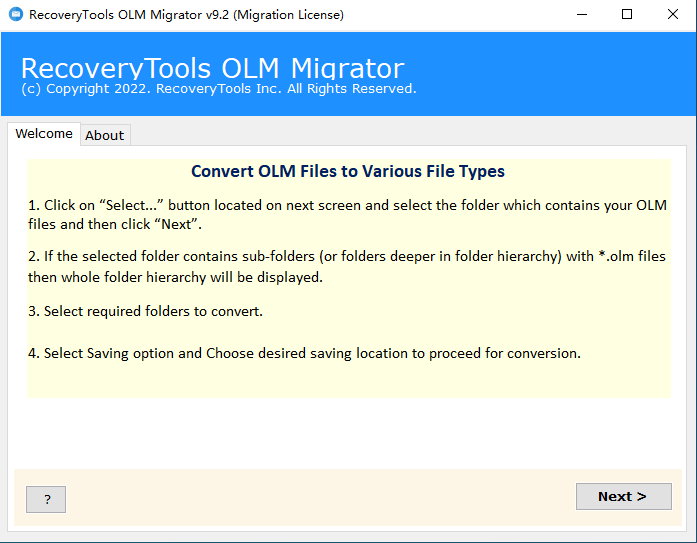Image resolution: width=697 pixels, height=543 pixels.
Task: Click '3. Select required folders to convert.'
Action: (145, 311)
